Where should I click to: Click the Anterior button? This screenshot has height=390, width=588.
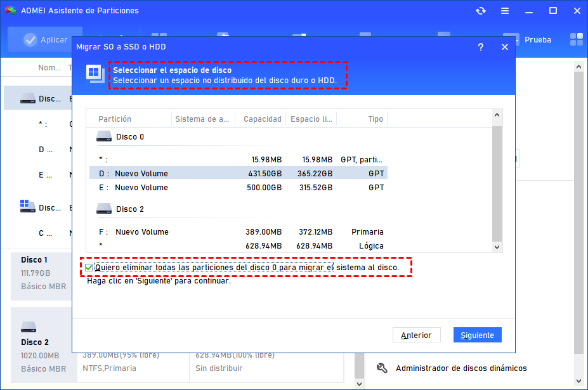point(416,335)
